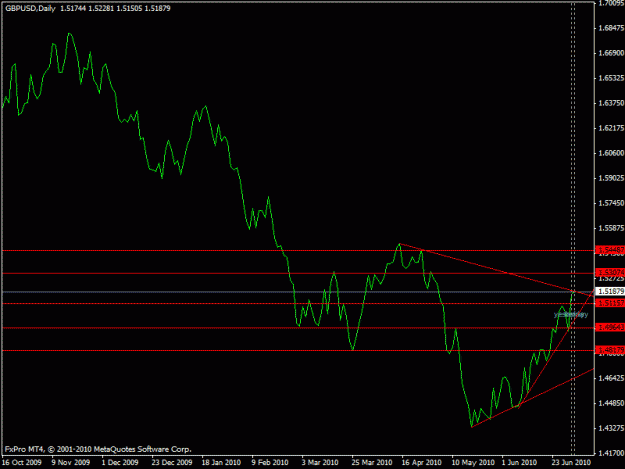Click the red 1.49643 price level label
This screenshot has height=469, width=625.
(609, 328)
